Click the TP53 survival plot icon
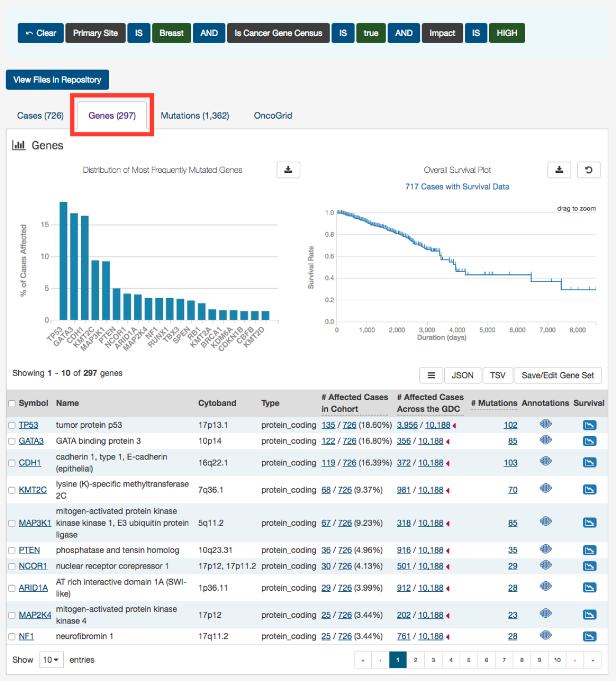 coord(589,425)
